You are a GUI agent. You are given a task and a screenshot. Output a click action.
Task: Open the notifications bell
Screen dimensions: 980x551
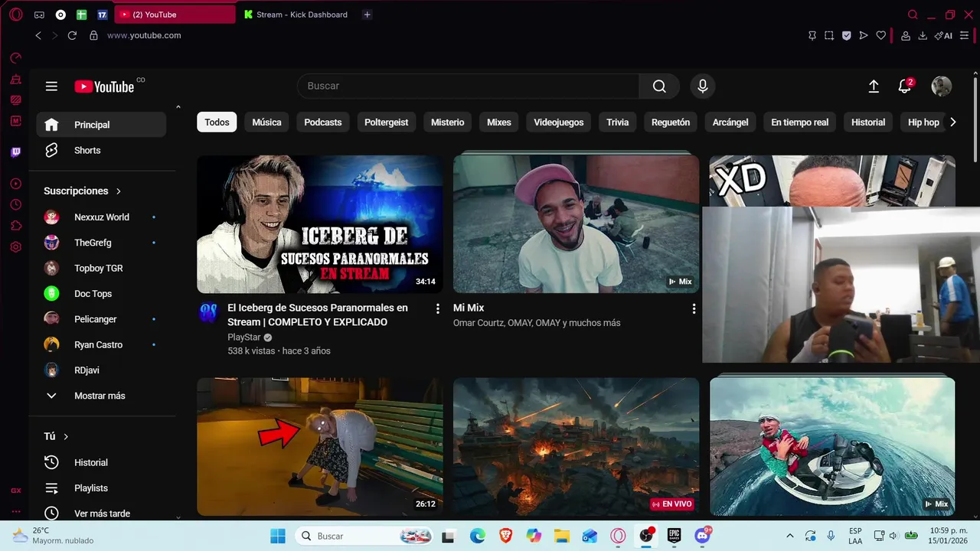click(x=904, y=86)
